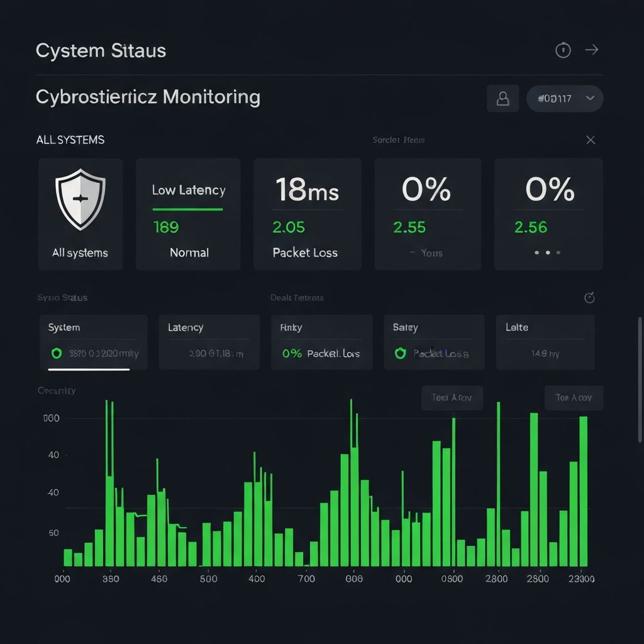Click the timer icon in the header
The height and width of the screenshot is (644, 644).
tap(563, 50)
